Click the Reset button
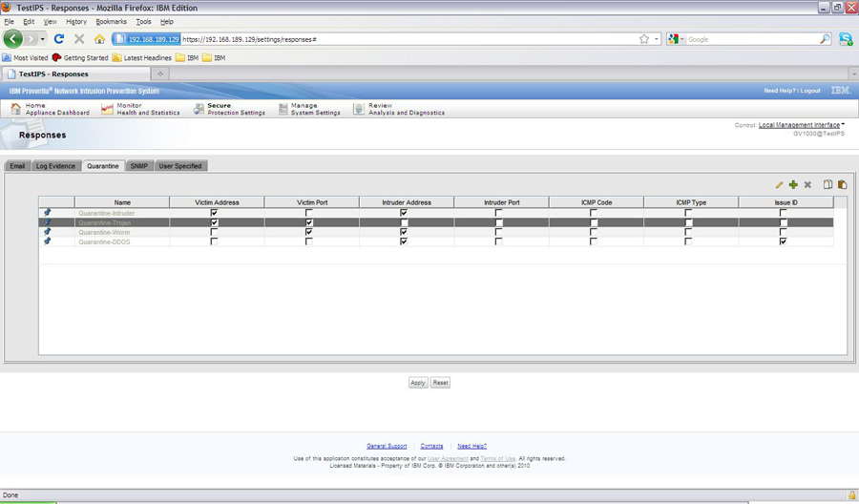This screenshot has height=504, width=859. [x=440, y=383]
